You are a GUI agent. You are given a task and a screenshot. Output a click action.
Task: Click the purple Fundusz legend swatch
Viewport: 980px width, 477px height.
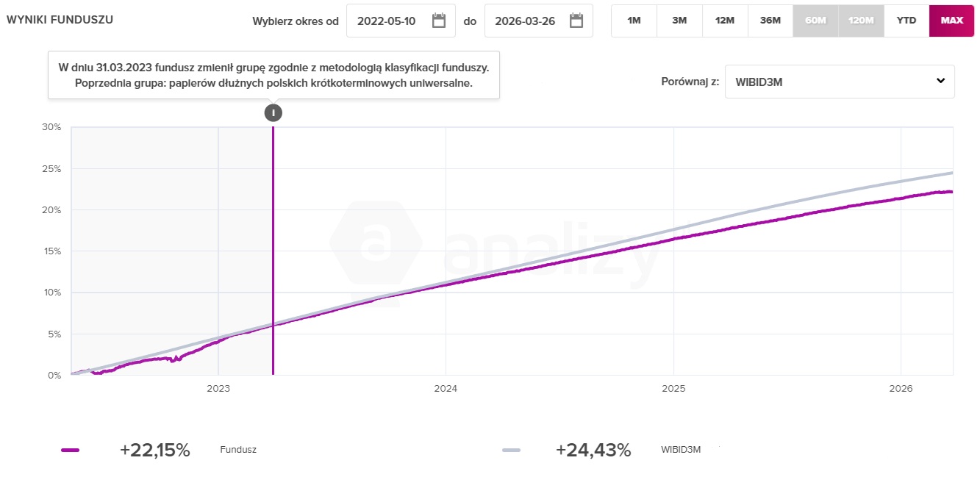tap(71, 451)
